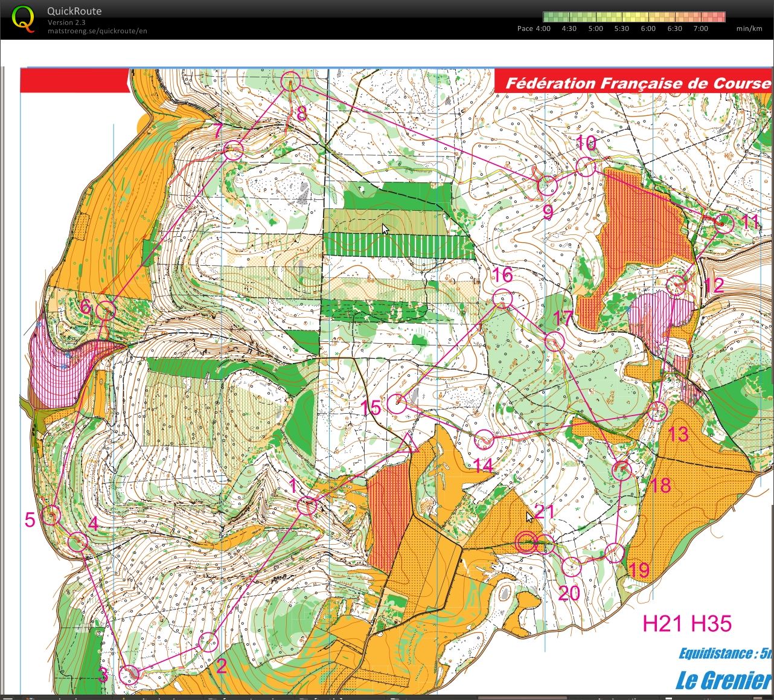Click the 7:00 pace legend label
This screenshot has width=774, height=700.
click(x=700, y=28)
